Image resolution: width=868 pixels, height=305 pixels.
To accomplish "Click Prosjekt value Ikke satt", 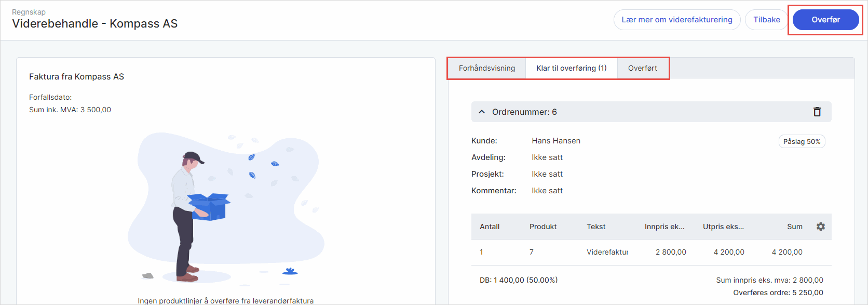I will (x=547, y=174).
